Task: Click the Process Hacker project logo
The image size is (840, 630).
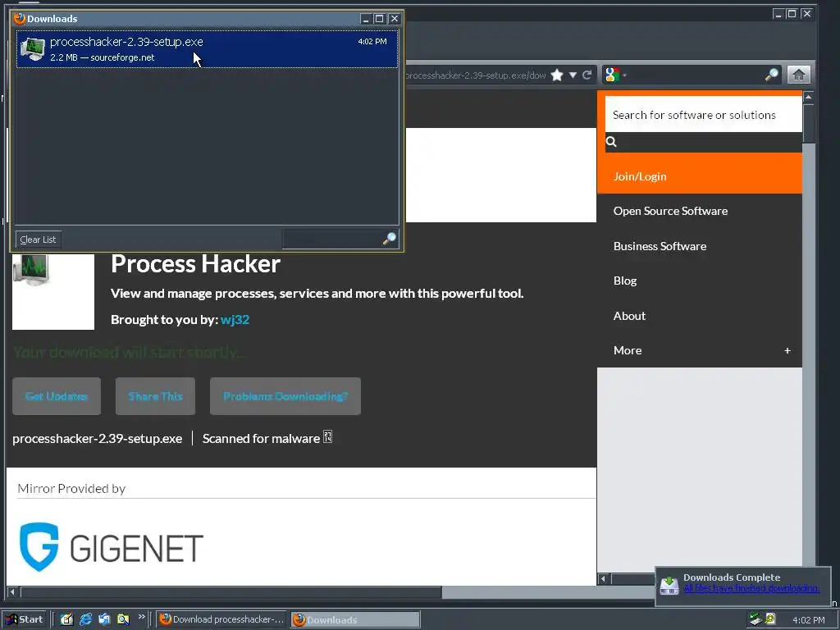Action: pyautogui.click(x=53, y=291)
